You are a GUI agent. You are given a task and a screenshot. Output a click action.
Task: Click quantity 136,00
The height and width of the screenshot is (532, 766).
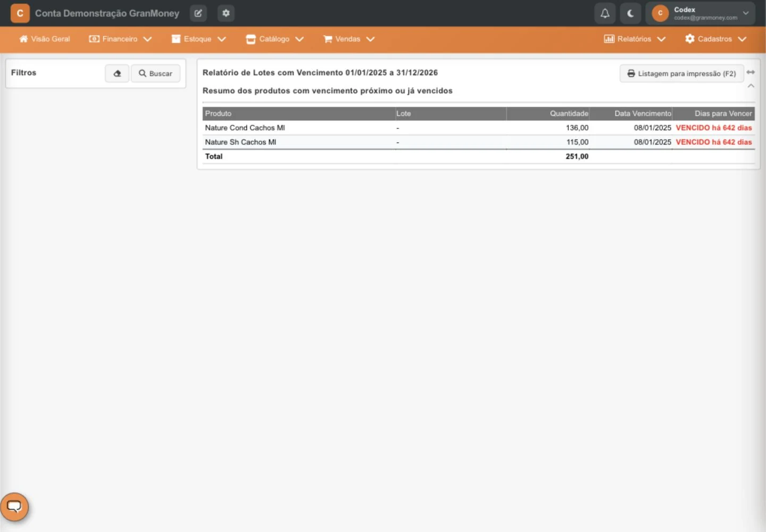577,128
